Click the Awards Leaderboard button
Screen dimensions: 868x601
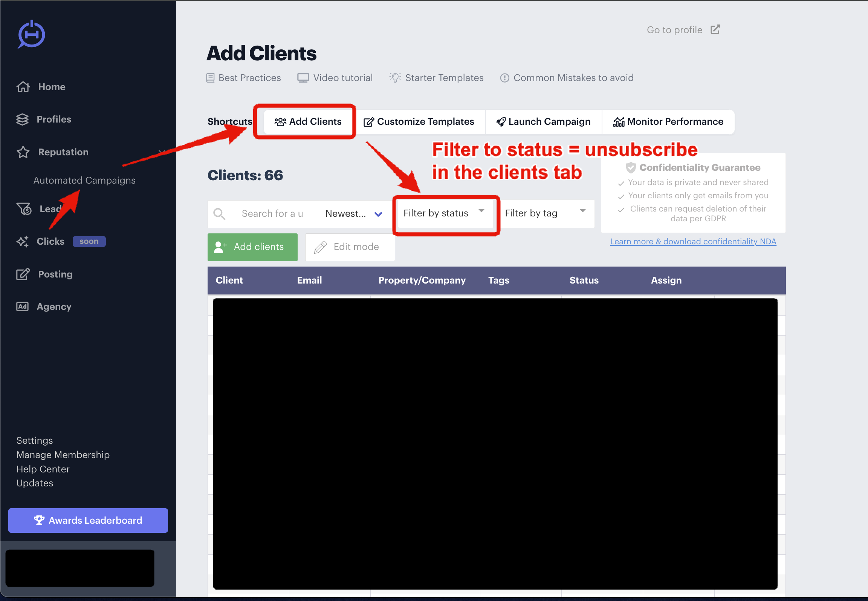(88, 520)
